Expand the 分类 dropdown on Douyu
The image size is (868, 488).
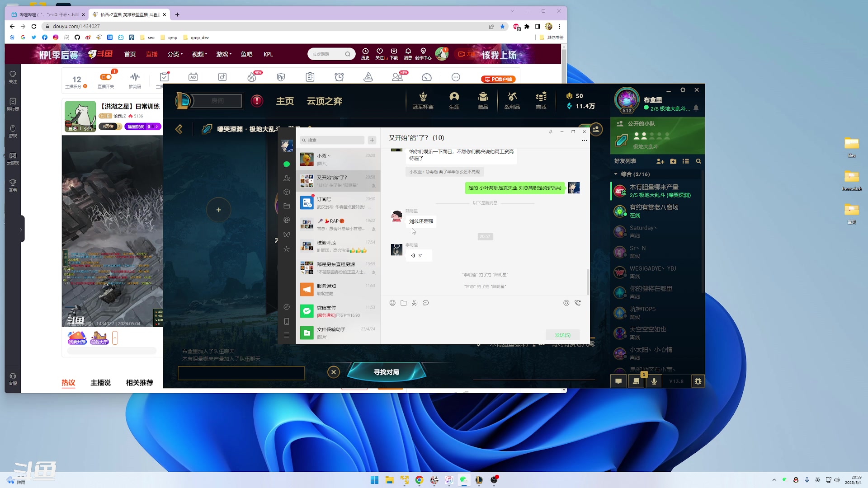tap(175, 54)
